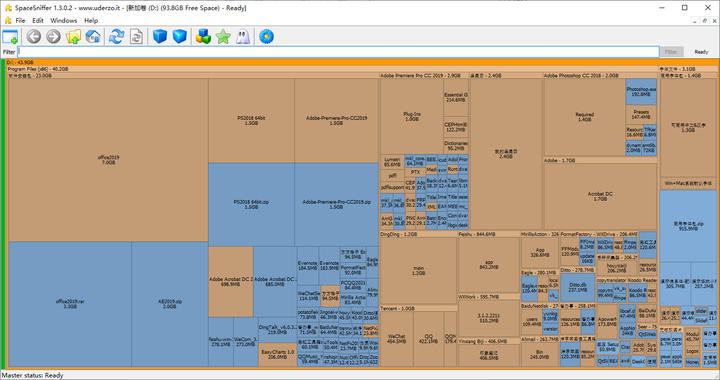Viewport: 720px width, 380px height.
Task: Click the ghost icon
Action: 243,37
